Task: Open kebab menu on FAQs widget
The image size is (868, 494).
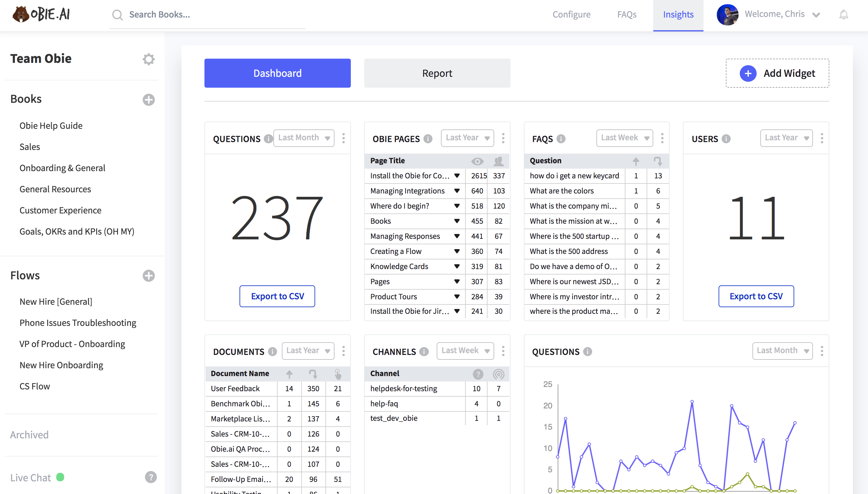Action: click(x=662, y=138)
